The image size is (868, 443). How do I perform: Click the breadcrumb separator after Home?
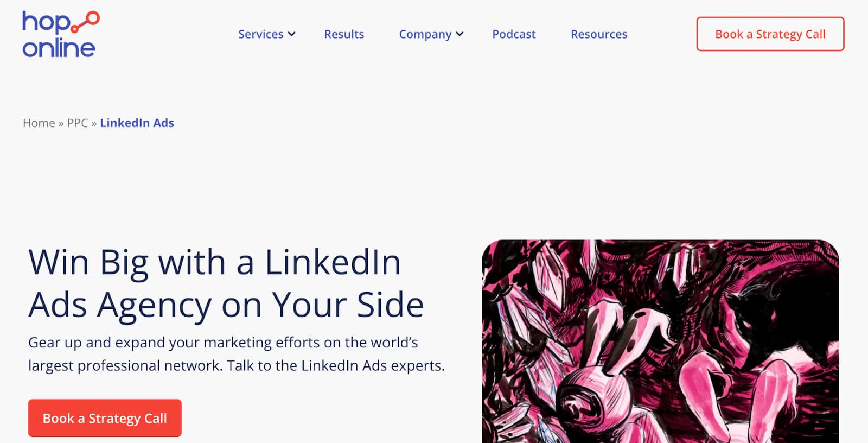tap(61, 124)
